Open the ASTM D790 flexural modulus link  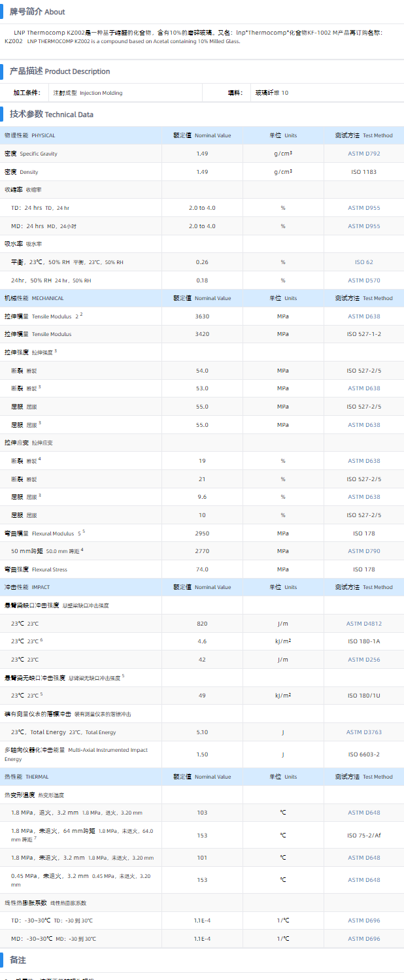click(x=363, y=551)
